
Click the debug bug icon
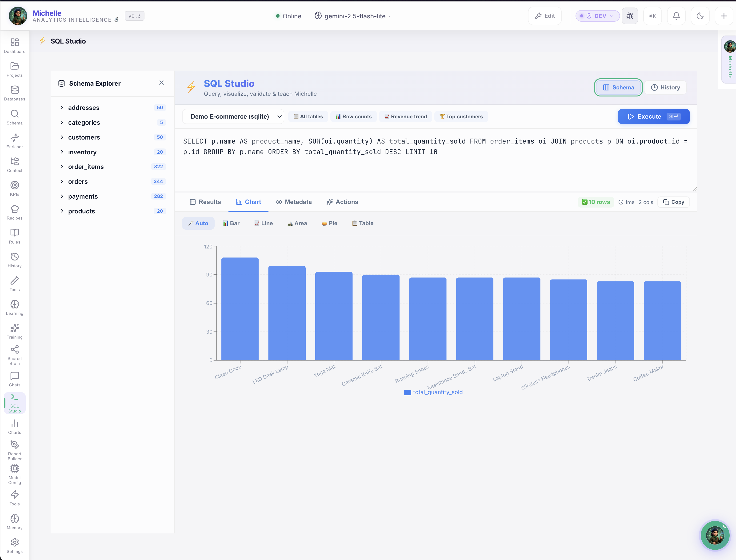point(630,16)
